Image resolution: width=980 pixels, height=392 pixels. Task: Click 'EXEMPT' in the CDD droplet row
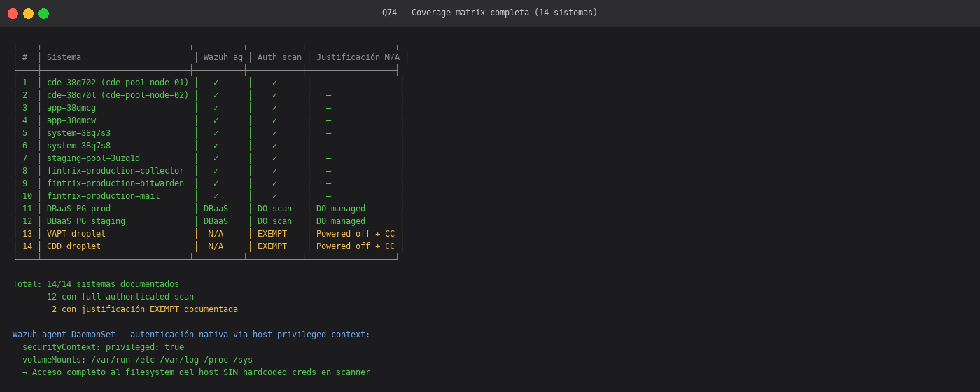pyautogui.click(x=272, y=246)
